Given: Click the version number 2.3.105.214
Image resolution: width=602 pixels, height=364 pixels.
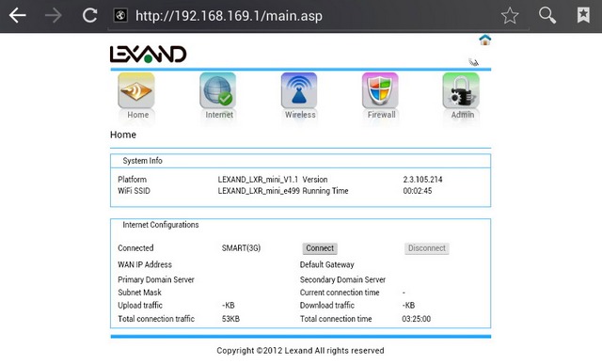Looking at the screenshot, I should (x=422, y=180).
